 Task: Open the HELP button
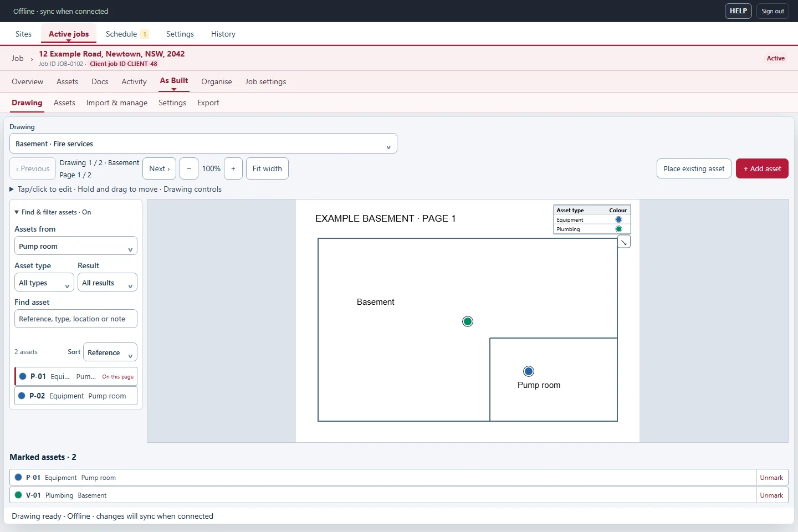[x=738, y=11]
